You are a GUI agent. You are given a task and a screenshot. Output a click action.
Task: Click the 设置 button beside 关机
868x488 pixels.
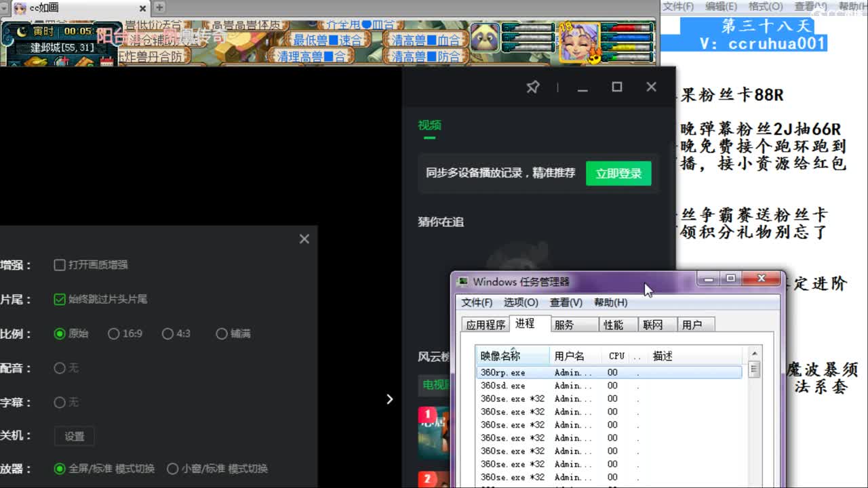(75, 436)
